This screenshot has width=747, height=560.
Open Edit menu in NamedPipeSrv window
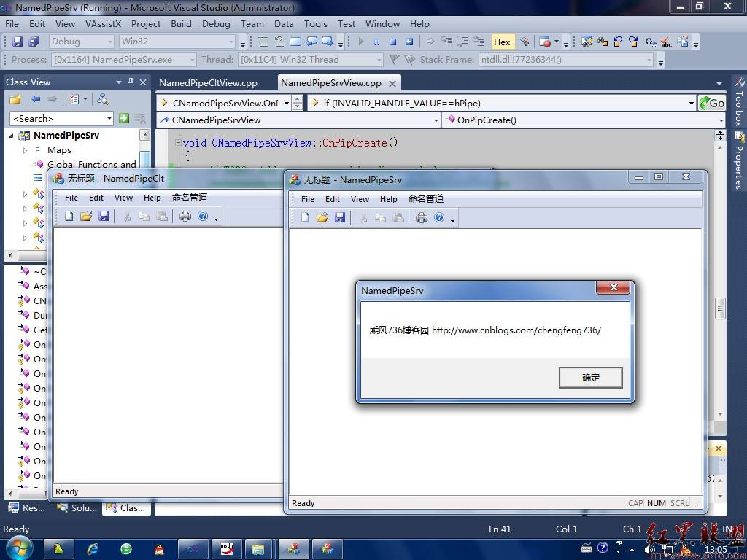[x=333, y=199]
